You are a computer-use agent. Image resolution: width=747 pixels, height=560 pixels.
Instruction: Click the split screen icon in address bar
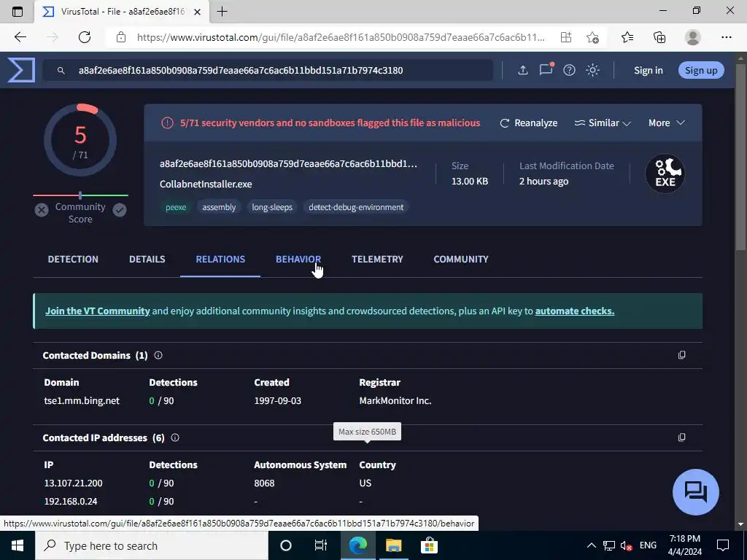click(566, 37)
